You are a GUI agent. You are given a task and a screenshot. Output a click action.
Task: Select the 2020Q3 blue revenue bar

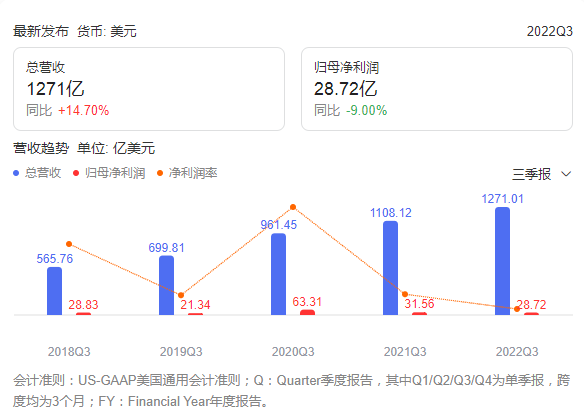279,274
